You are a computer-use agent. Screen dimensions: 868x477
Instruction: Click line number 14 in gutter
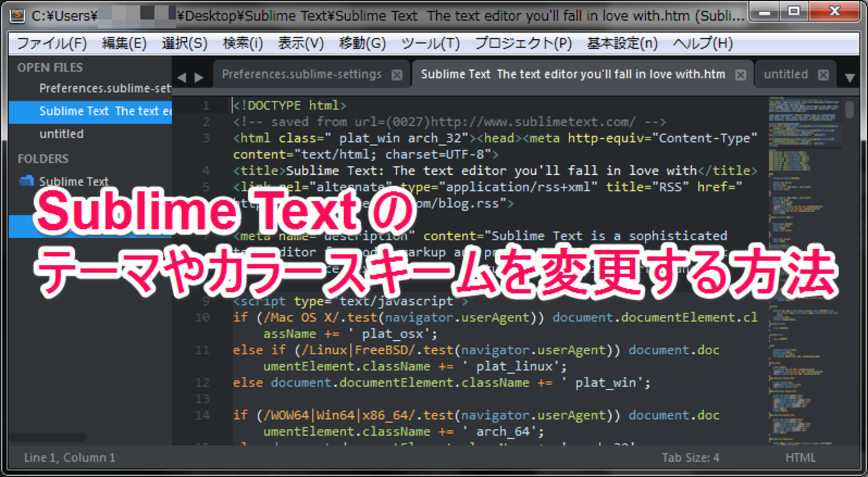click(x=202, y=416)
